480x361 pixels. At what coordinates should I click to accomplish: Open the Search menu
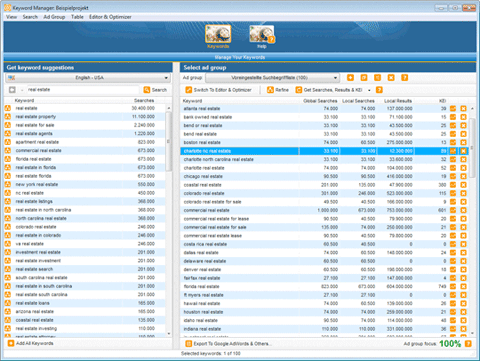[30, 17]
